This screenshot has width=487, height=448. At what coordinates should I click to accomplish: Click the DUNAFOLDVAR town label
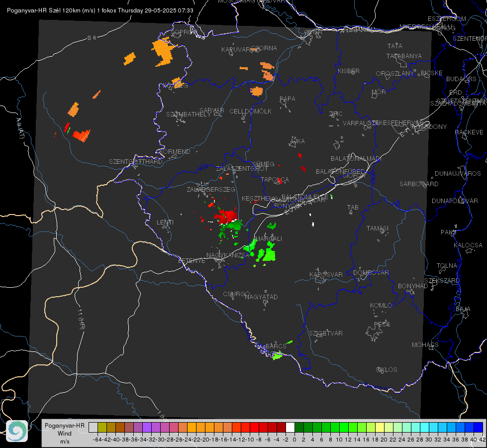point(455,201)
